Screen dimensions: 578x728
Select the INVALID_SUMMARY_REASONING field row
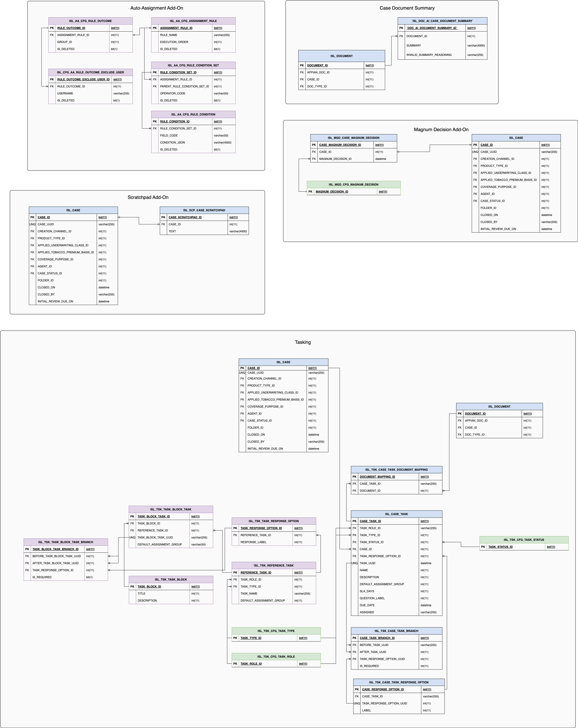click(443, 55)
